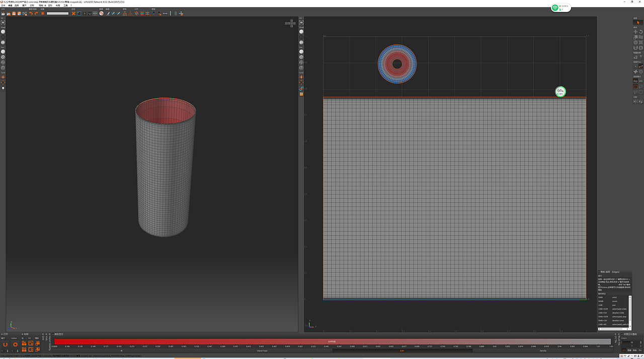Open the 布局 menu
Screen dimensions: 644x359
point(58,6)
